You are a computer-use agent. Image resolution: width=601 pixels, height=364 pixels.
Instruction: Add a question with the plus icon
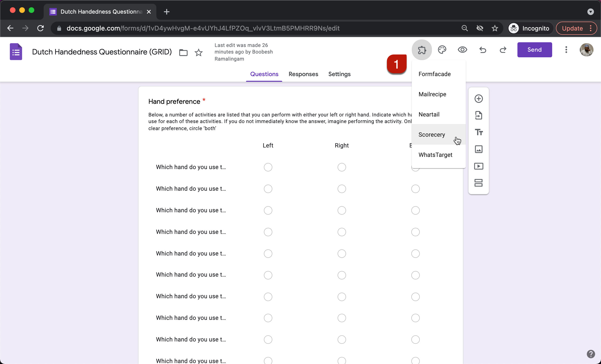[x=478, y=99]
